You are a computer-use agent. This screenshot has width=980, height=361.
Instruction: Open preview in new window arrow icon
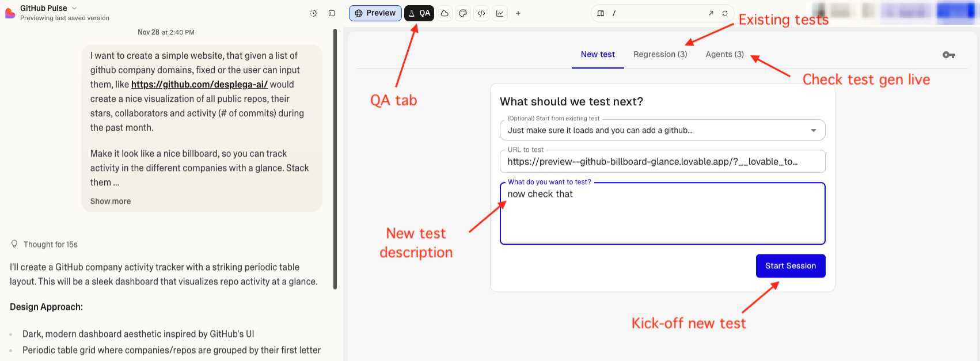click(x=711, y=13)
